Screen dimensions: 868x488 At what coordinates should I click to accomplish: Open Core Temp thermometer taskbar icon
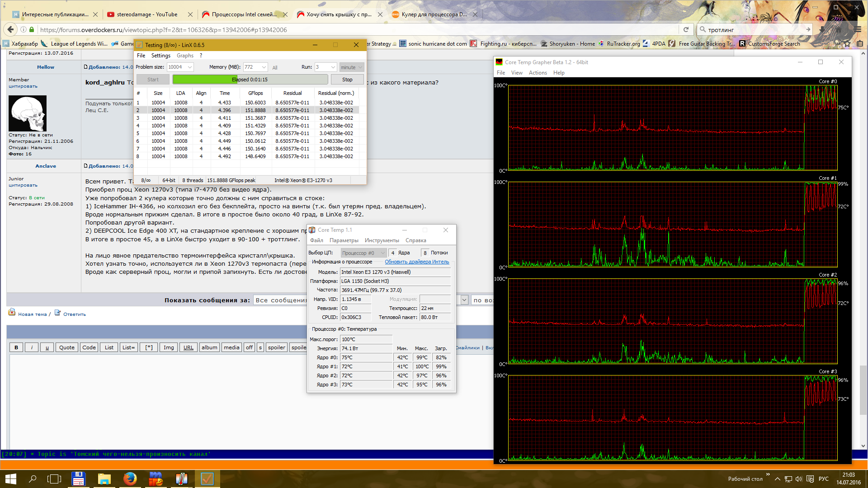coord(181,479)
